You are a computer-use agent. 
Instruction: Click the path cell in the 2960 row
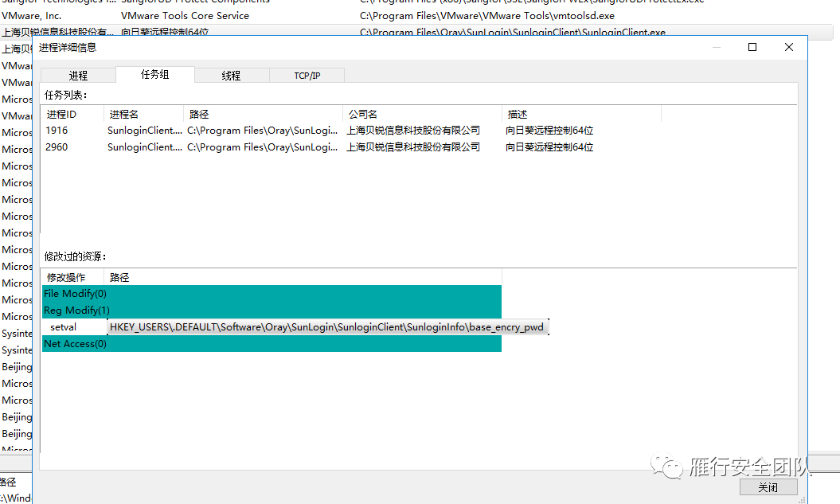pos(263,147)
